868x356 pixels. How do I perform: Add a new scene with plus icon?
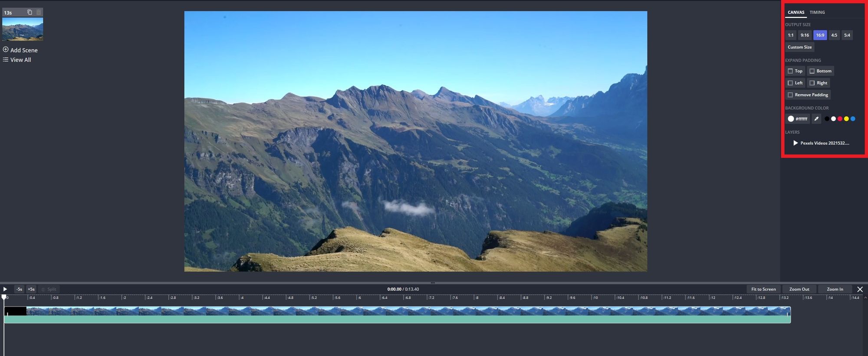[6, 50]
